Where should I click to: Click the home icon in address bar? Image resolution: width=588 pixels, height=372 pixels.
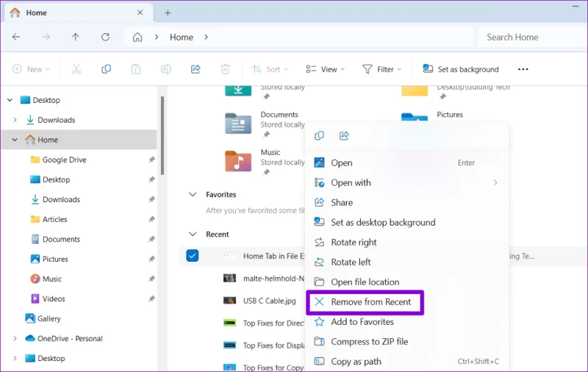137,37
